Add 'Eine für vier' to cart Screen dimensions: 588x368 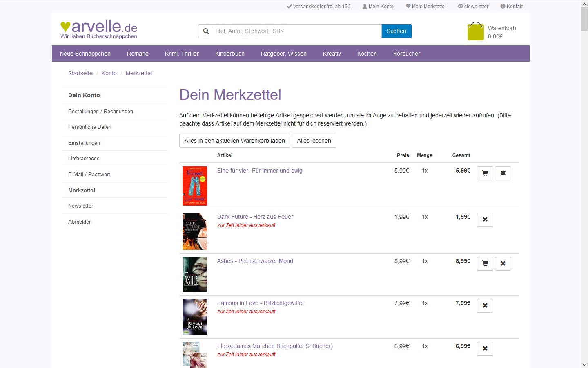click(485, 173)
